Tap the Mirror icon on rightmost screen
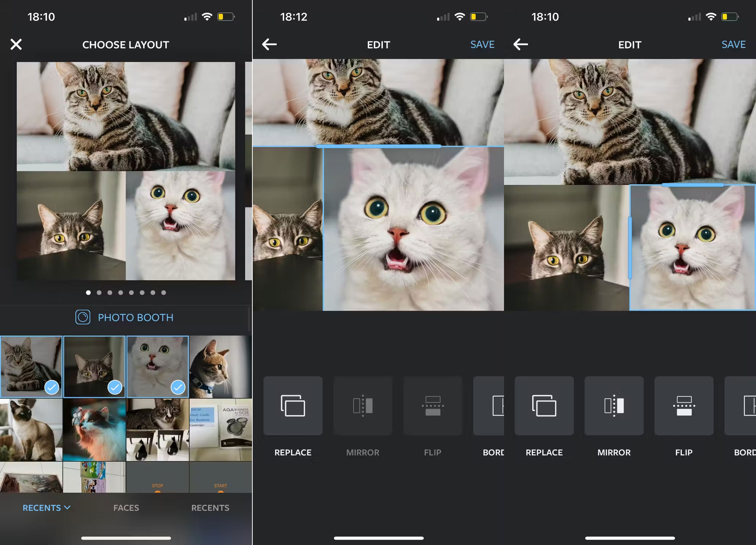This screenshot has width=756, height=545. point(613,406)
